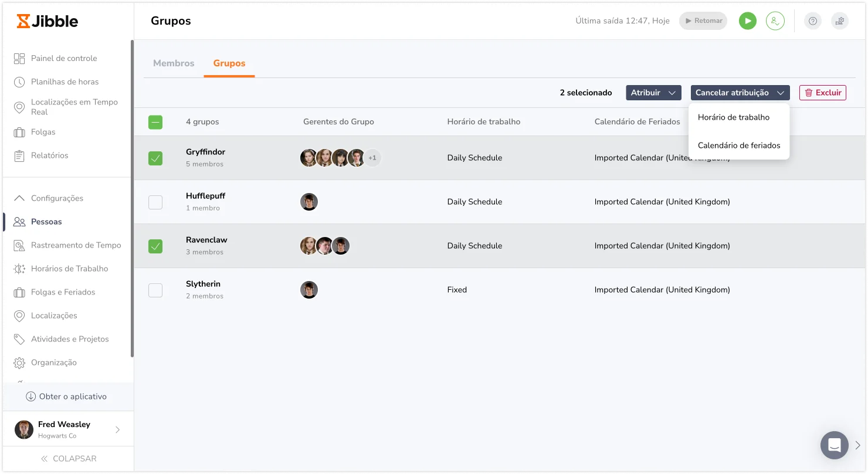Open Relatórios clipboard icon
This screenshot has width=868, height=474.
coord(19,155)
